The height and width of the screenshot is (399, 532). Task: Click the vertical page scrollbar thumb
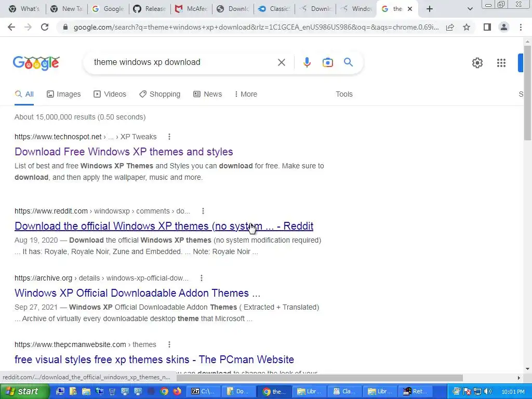tap(527, 92)
